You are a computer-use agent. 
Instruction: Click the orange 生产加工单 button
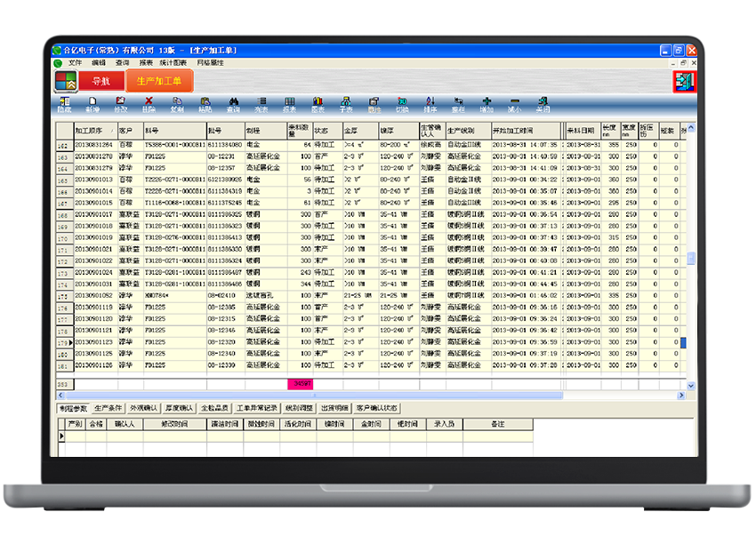158,82
